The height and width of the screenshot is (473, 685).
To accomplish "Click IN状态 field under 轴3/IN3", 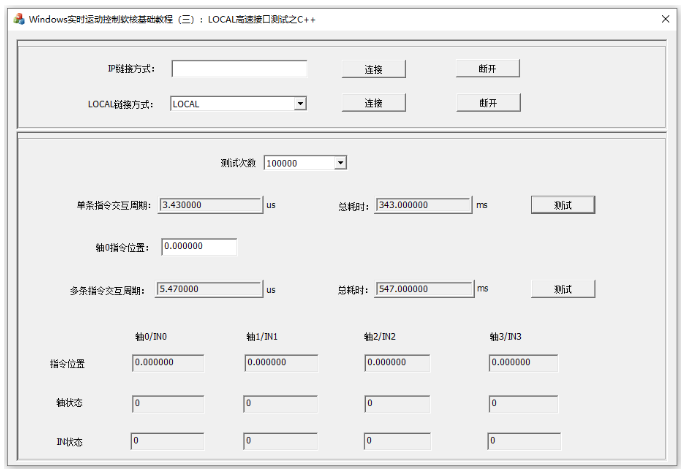I will pos(524,441).
